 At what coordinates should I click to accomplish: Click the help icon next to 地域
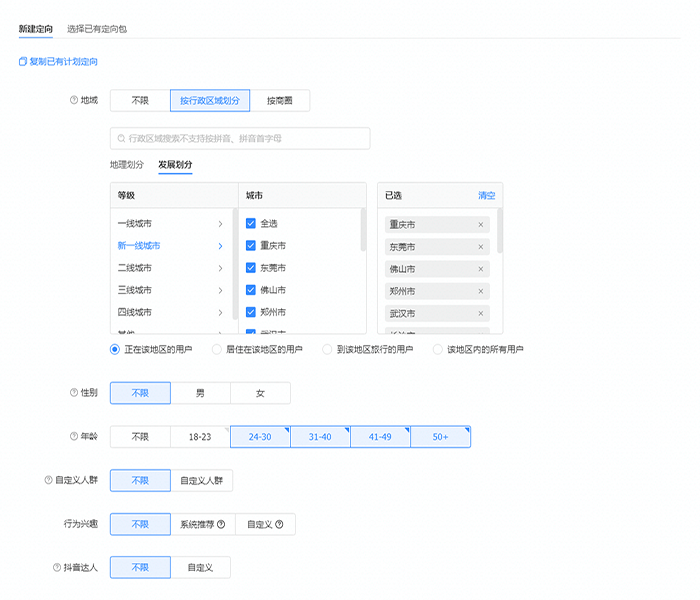click(73, 100)
